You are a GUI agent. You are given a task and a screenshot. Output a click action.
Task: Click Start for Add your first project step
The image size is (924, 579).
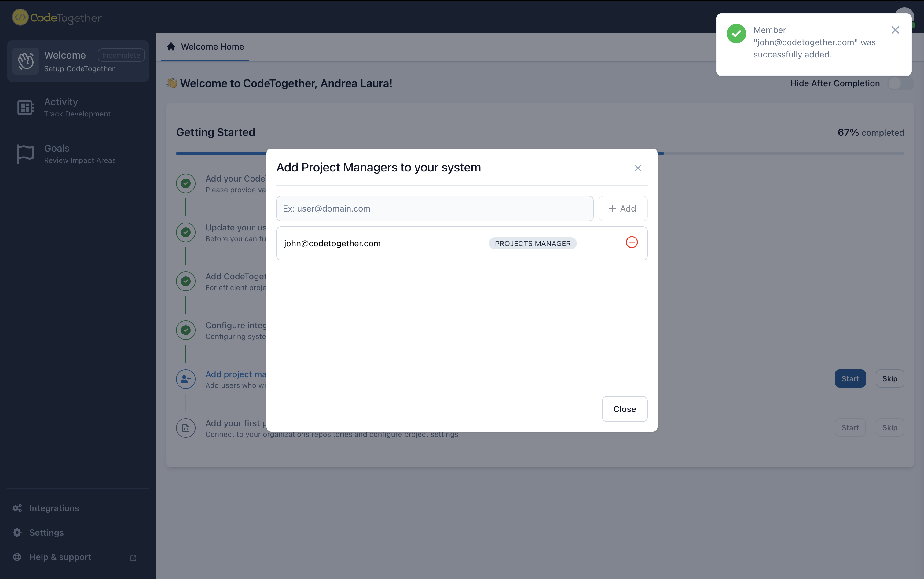(850, 427)
